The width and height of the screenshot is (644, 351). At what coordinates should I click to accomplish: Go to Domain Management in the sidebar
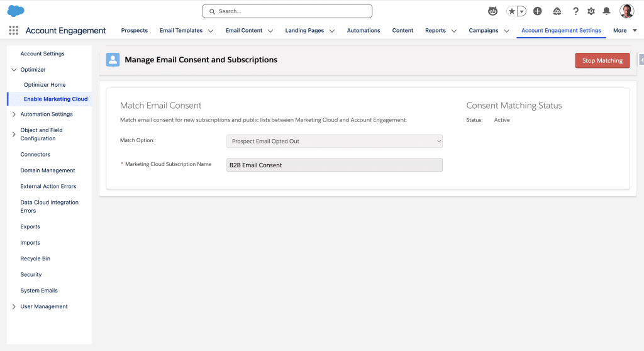click(48, 170)
